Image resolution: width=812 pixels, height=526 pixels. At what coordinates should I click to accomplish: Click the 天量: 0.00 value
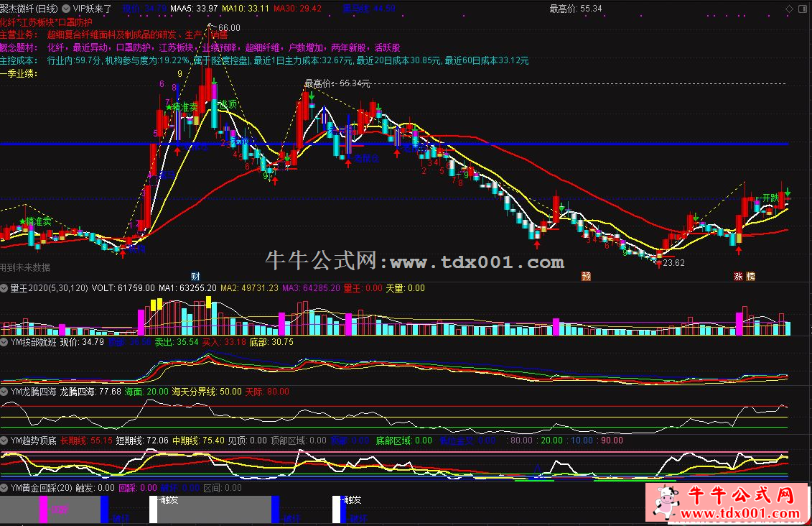pyautogui.click(x=405, y=288)
